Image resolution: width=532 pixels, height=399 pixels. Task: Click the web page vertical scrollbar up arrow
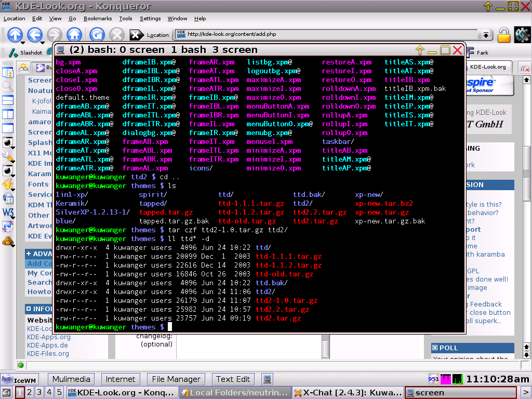click(526, 80)
